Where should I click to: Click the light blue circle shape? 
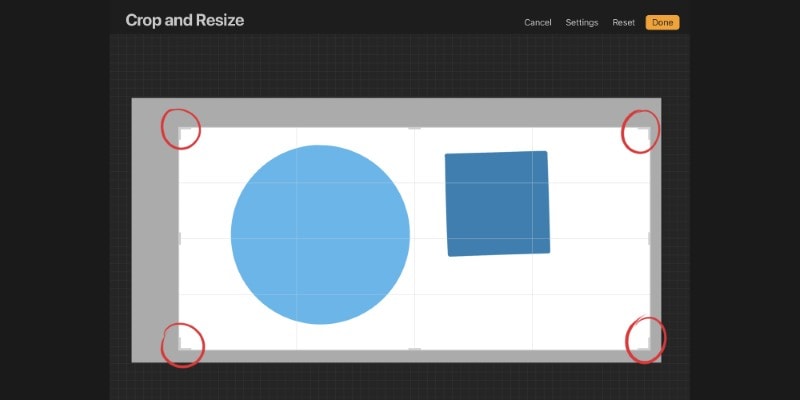click(320, 235)
